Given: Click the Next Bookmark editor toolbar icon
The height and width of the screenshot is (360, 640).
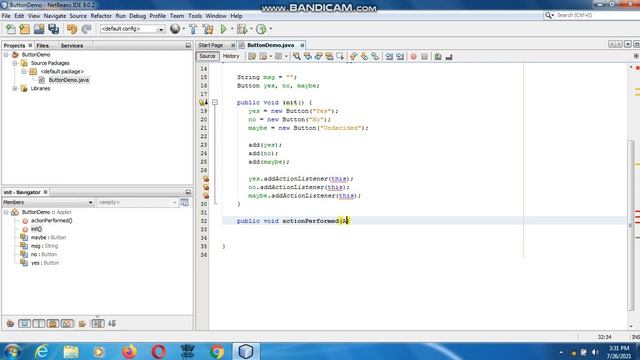Looking at the screenshot, I should click(364, 57).
